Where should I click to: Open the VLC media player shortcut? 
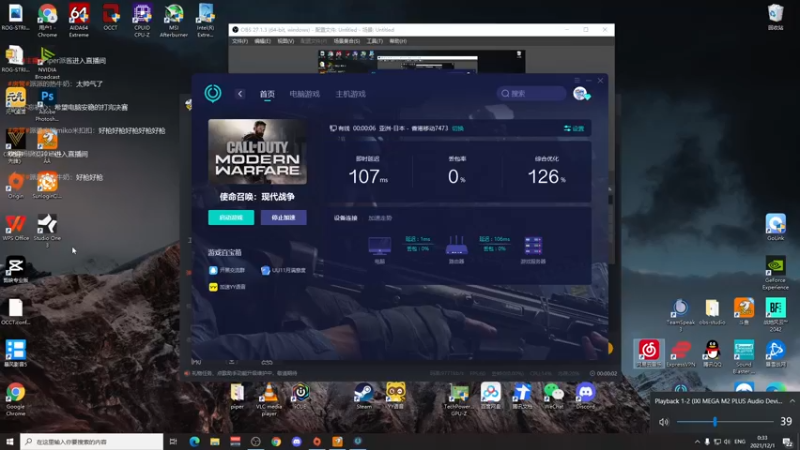[269, 399]
